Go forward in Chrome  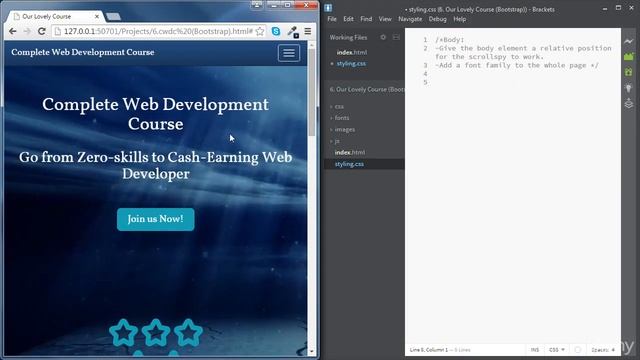click(27, 31)
